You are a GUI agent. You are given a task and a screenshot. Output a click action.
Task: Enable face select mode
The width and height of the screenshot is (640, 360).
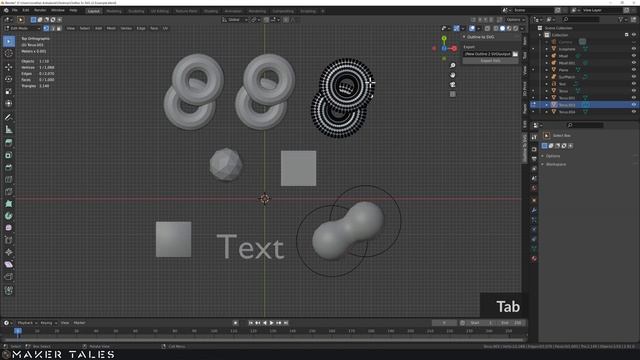point(59,28)
